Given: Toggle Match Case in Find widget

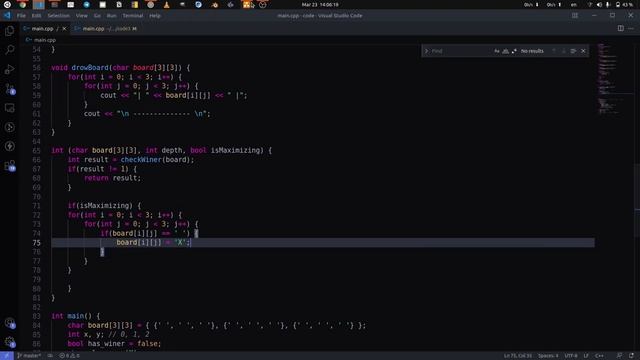Looking at the screenshot, I should coord(497,51).
